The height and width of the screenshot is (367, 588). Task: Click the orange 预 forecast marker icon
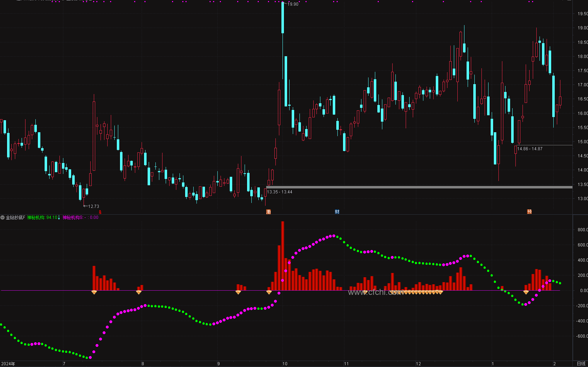point(530,212)
